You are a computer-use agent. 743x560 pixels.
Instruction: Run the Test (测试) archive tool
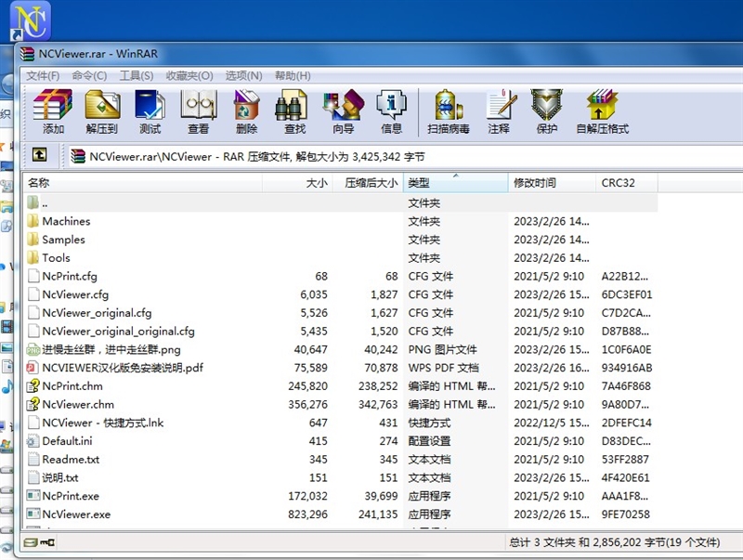point(150,111)
